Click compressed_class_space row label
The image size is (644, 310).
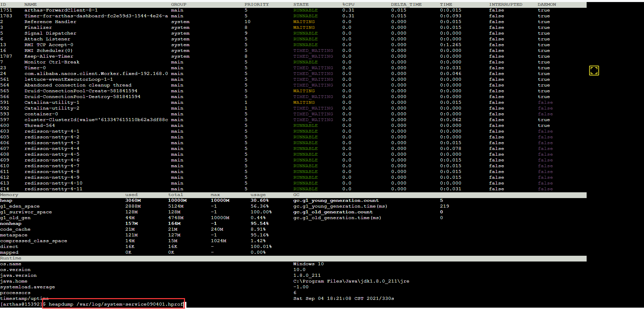coord(34,241)
